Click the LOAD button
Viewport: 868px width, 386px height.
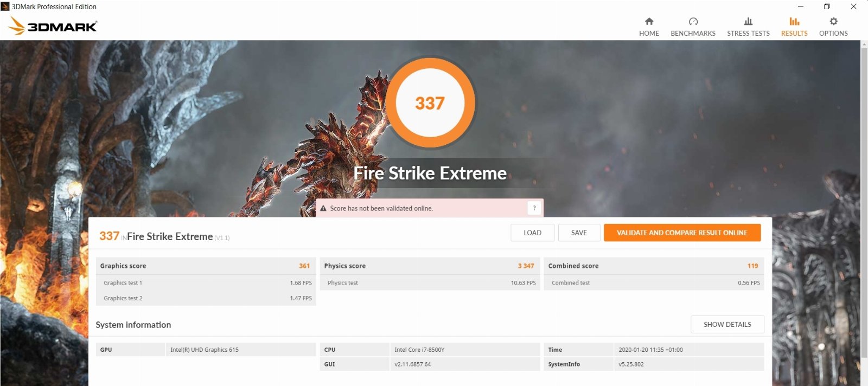point(532,233)
